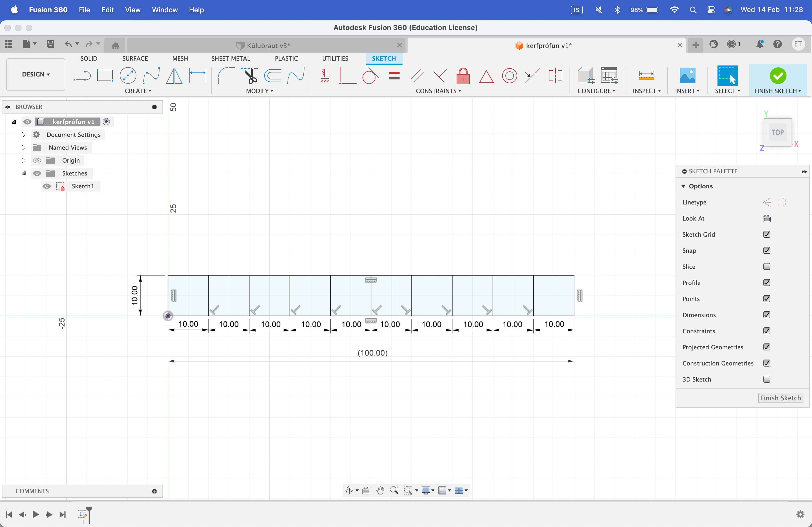Collapse the Sketches folder
The image size is (812, 527).
coord(23,174)
